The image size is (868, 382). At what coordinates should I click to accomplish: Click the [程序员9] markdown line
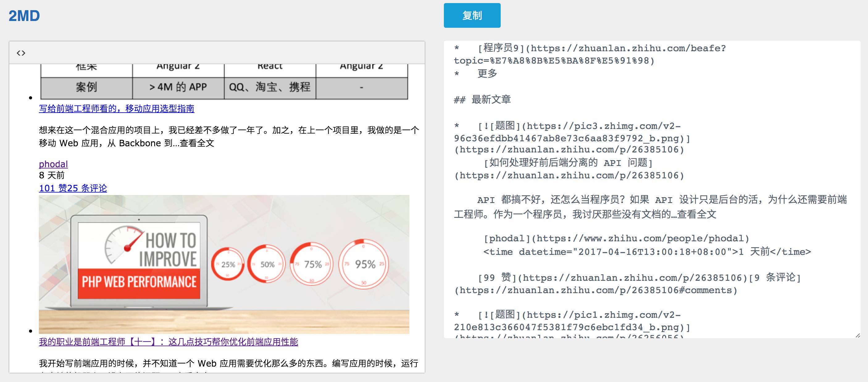coord(590,54)
